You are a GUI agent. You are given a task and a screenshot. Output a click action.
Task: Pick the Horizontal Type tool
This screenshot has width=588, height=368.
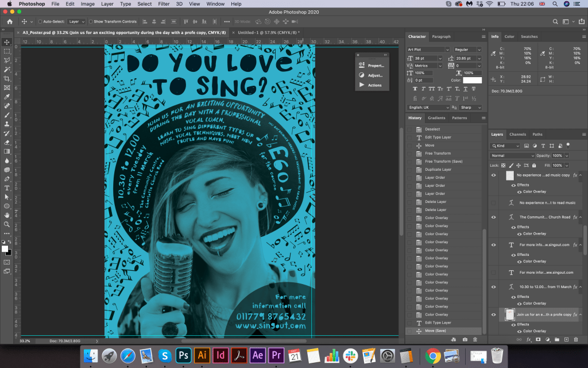(x=7, y=187)
